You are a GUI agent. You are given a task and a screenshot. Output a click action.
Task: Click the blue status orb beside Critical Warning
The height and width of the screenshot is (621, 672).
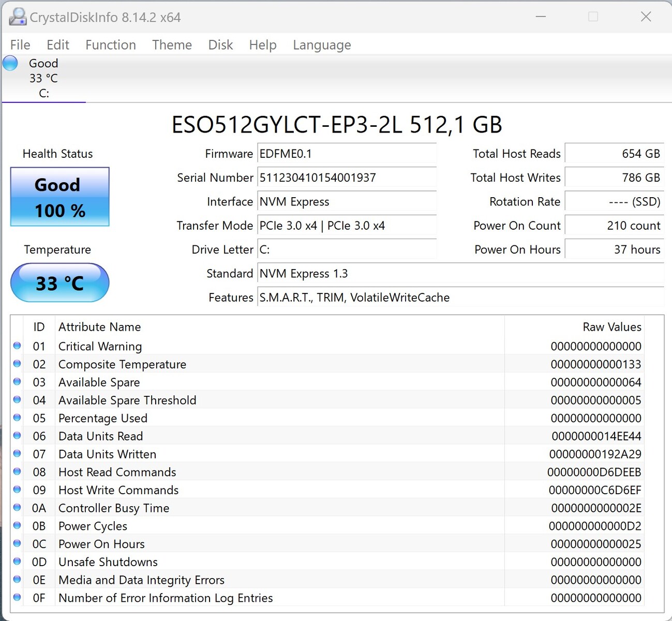(17, 346)
